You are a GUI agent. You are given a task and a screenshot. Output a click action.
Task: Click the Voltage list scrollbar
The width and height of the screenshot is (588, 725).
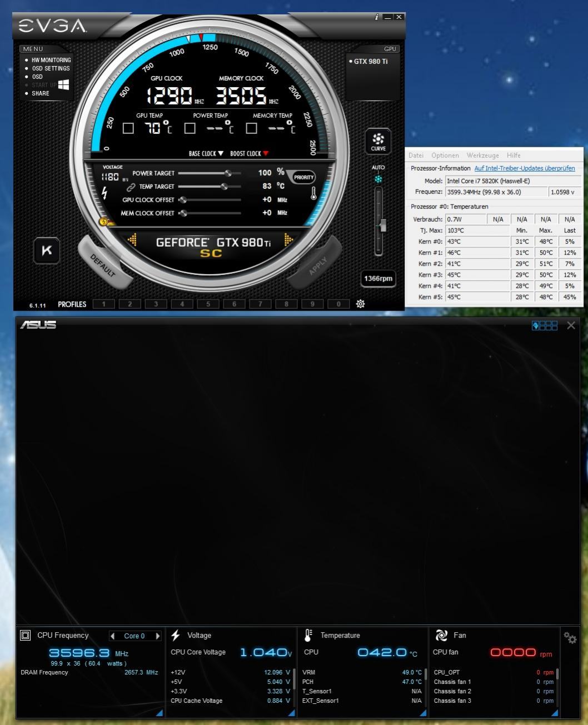(x=293, y=687)
